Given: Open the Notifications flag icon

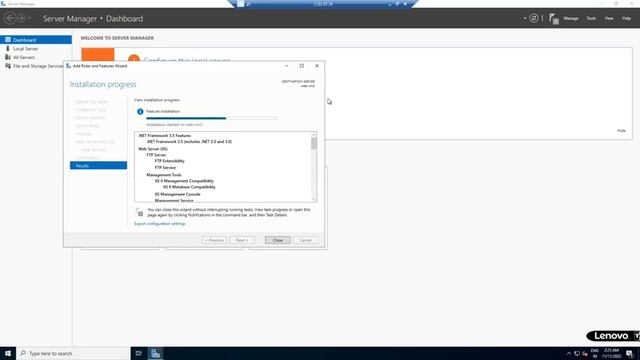Looking at the screenshot, I should (x=553, y=18).
